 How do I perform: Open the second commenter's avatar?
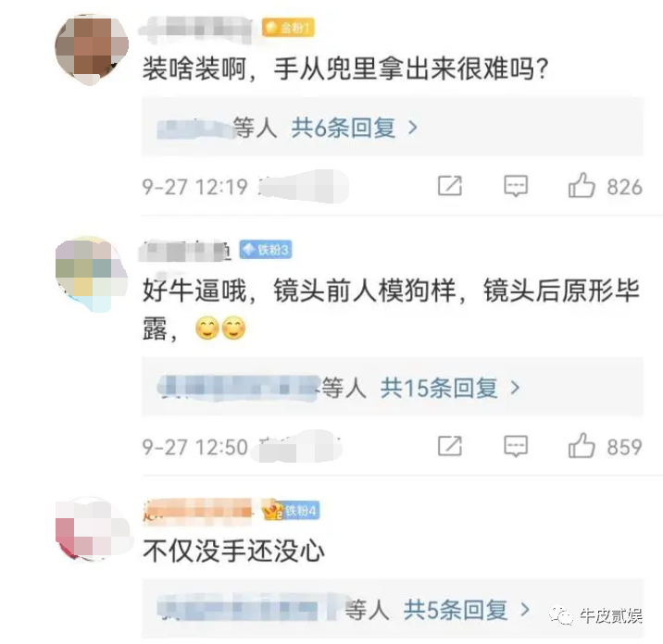[x=92, y=275]
